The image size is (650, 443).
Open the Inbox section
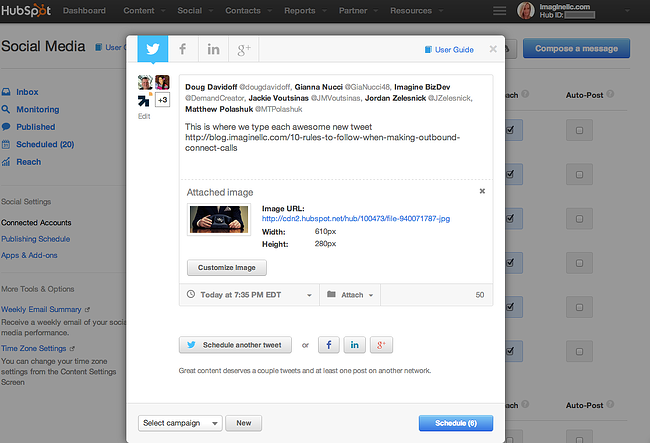coord(27,92)
